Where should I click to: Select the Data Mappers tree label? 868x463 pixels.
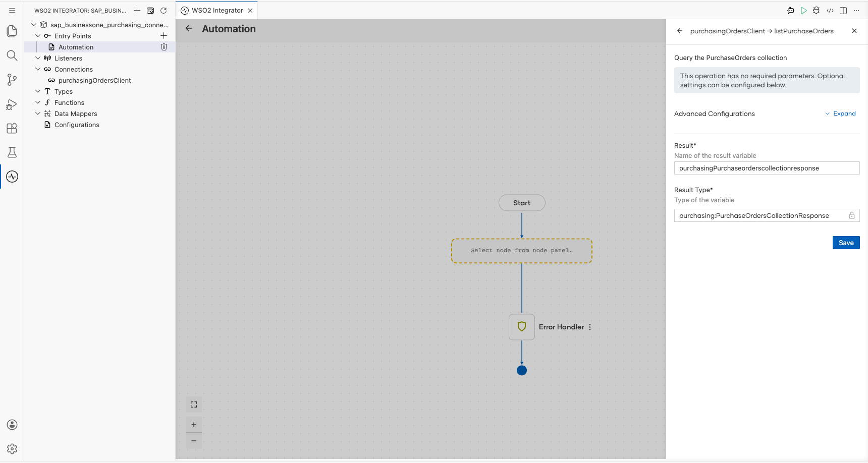(76, 113)
